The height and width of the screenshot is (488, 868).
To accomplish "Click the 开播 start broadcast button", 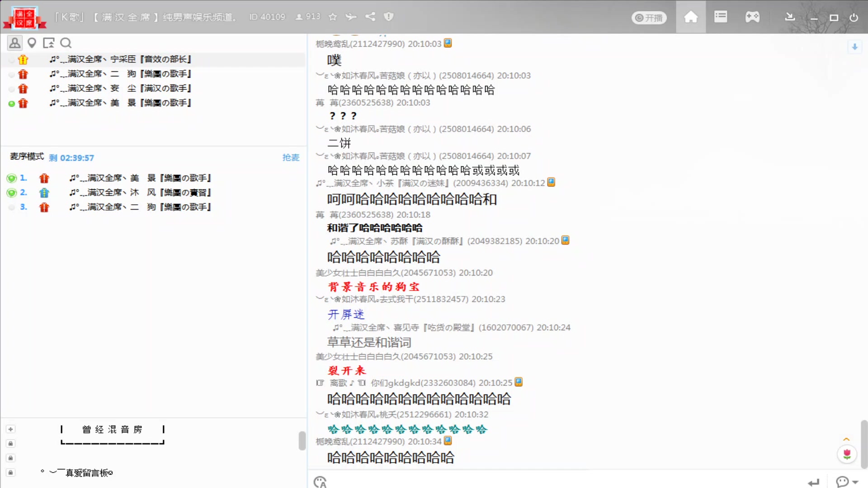I will click(649, 18).
